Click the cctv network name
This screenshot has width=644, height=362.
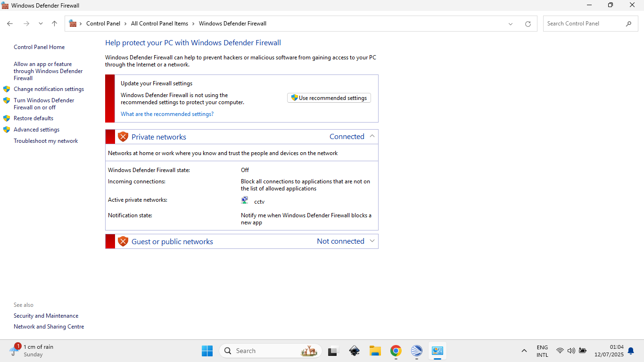tap(259, 202)
